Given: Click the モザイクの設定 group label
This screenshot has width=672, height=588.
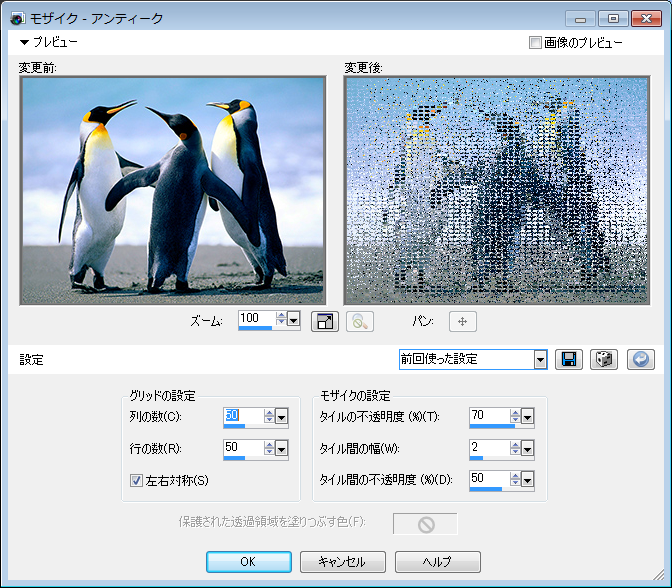Looking at the screenshot, I should point(355,395).
